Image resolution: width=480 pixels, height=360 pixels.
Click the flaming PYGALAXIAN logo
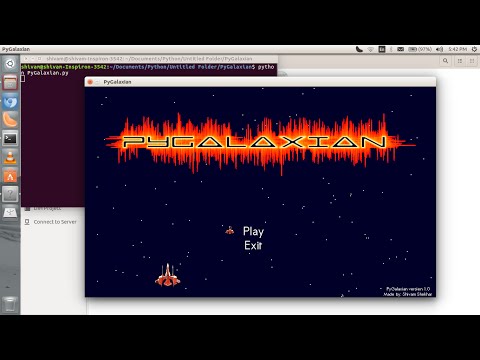(260, 143)
